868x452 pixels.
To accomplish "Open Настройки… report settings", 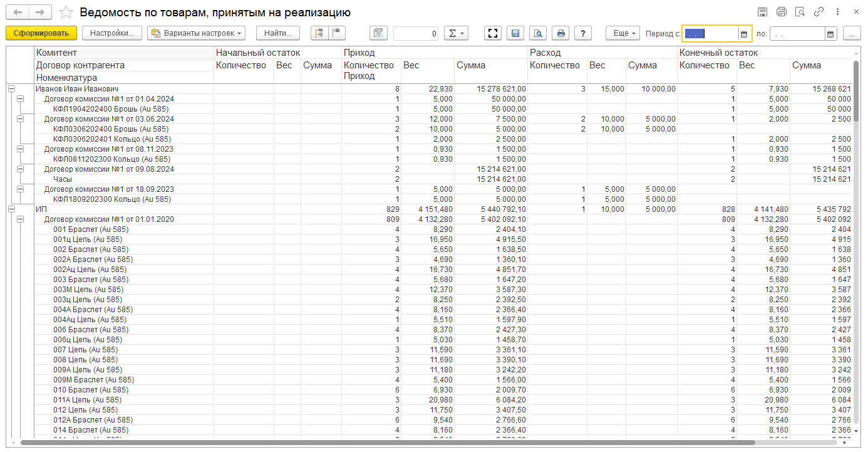I will pyautogui.click(x=112, y=33).
